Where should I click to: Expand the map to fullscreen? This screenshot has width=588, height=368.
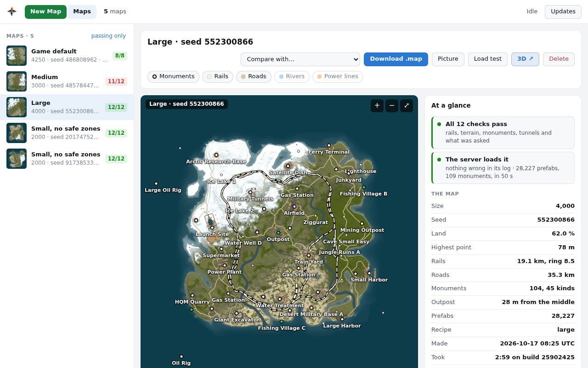(407, 105)
